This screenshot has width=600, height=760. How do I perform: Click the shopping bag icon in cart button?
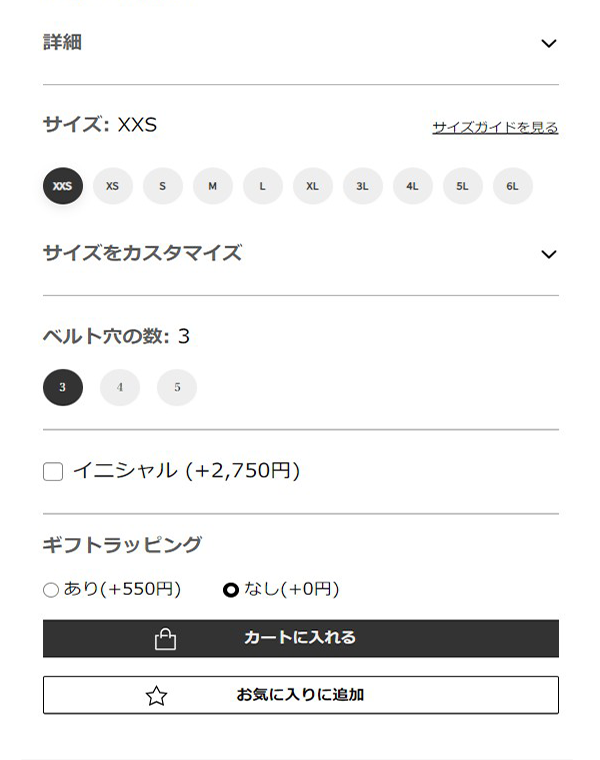165,639
